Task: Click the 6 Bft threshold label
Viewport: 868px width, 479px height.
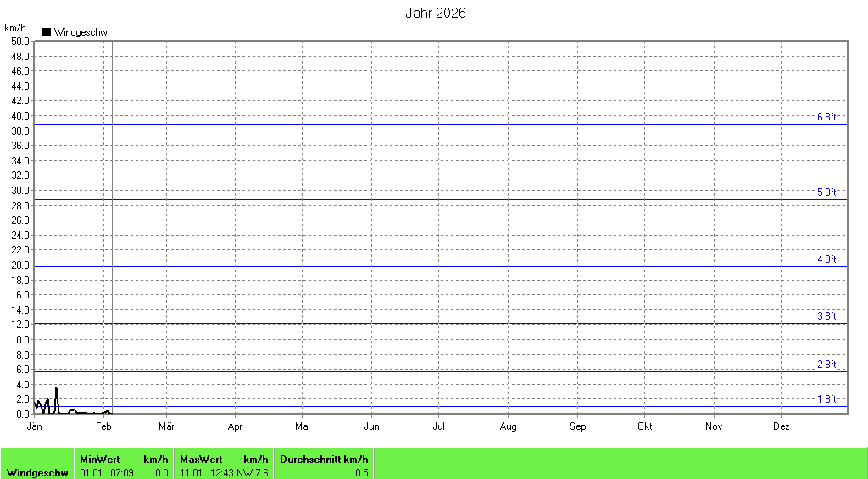Action: 826,117
